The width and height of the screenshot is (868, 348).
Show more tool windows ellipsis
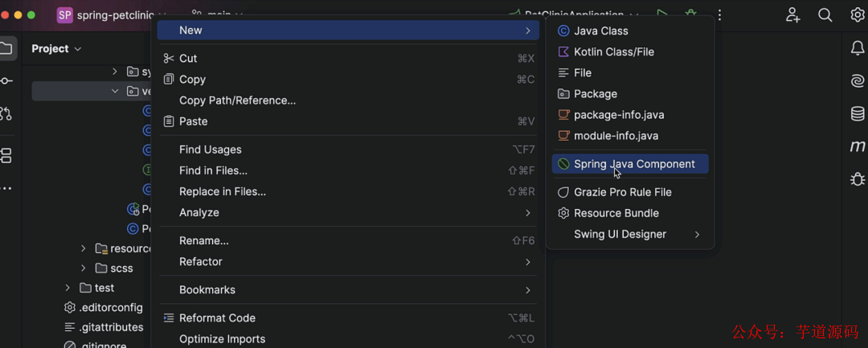pos(6,188)
